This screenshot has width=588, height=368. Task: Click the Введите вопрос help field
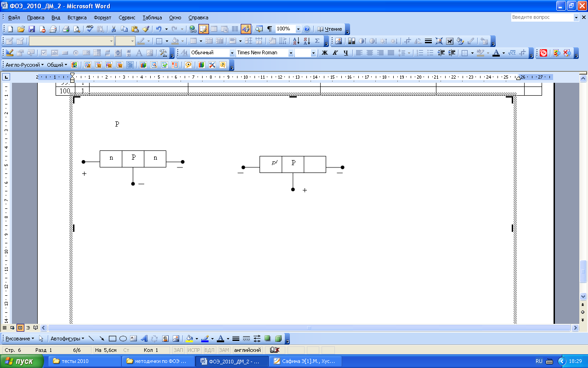(542, 17)
